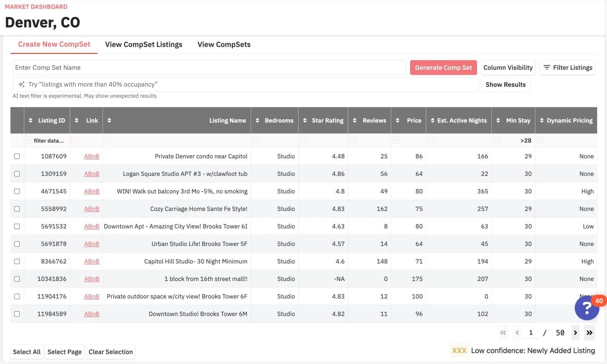This screenshot has height=364, width=607.
Task: Go to the next page arrow
Action: click(x=575, y=333)
